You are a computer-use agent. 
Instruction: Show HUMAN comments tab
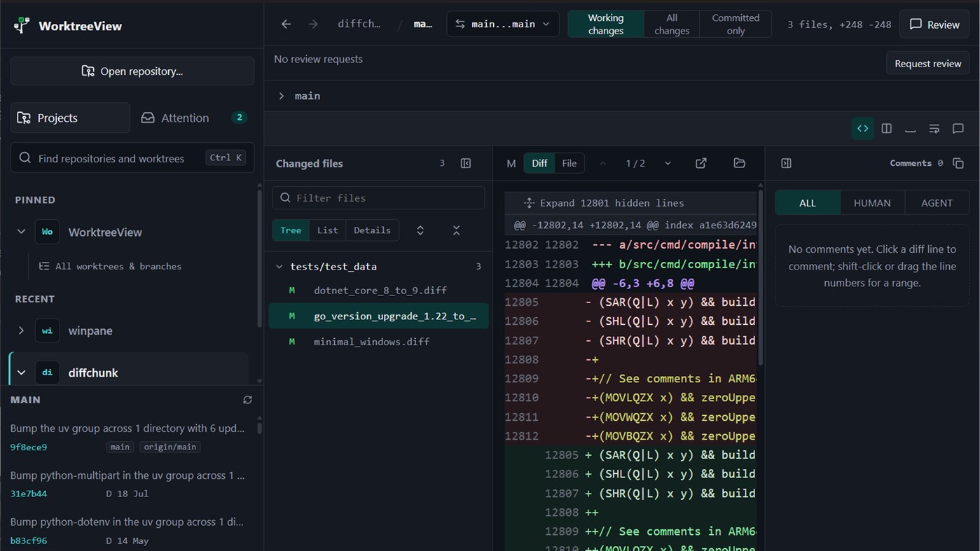872,203
